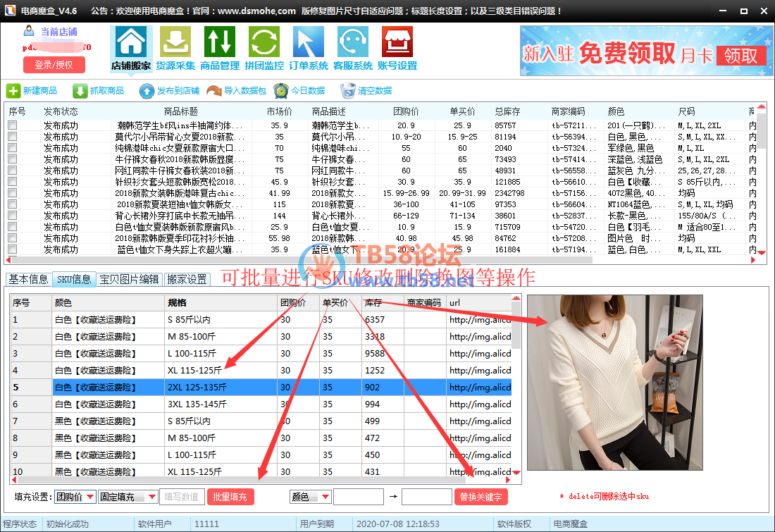Viewport: 775px width, 532px height.
Task: Switch to the 宝贝图片编辑 tab
Action: [129, 279]
